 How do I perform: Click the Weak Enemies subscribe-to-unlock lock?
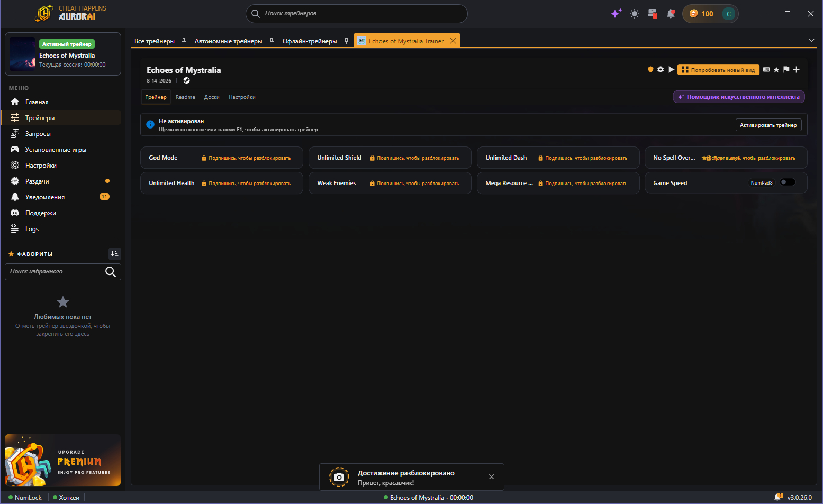click(x=414, y=184)
